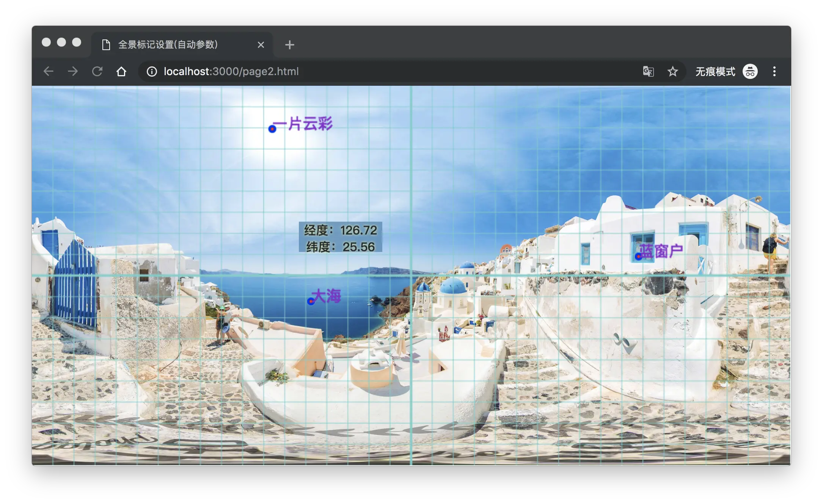Click the 蓝窗户 marker label
This screenshot has width=823, height=504.
662,251
